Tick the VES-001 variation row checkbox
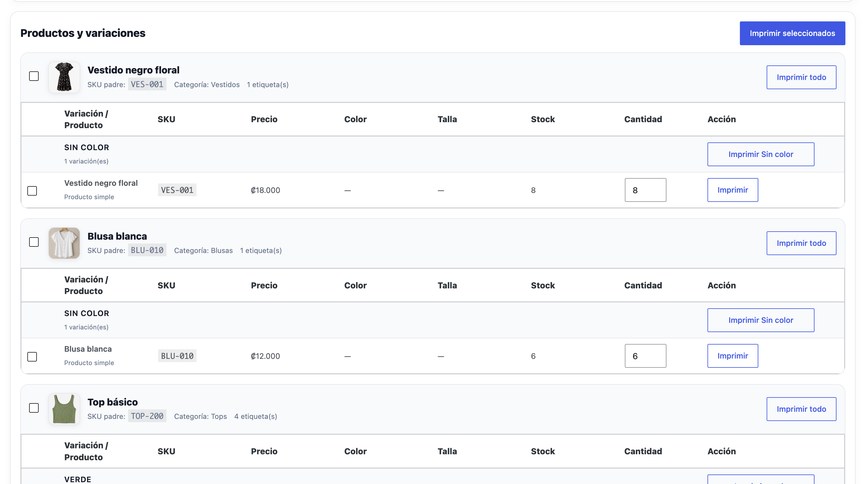This screenshot has height=484, width=868. coord(32,191)
